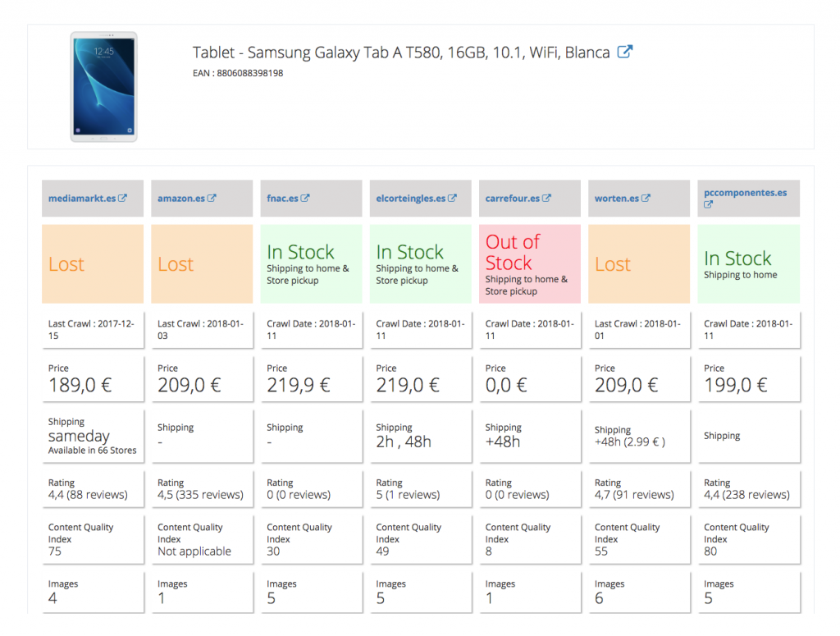
Task: Click the 2h , 48h shipping value
Action: point(404,442)
